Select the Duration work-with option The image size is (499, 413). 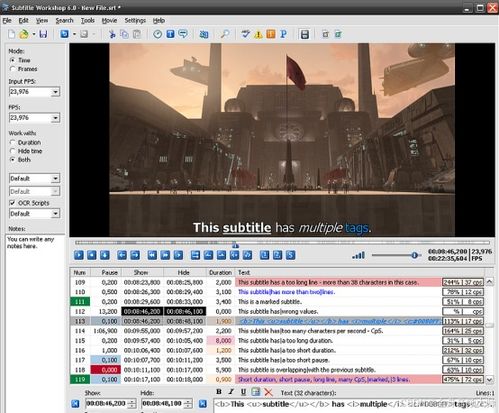13,142
